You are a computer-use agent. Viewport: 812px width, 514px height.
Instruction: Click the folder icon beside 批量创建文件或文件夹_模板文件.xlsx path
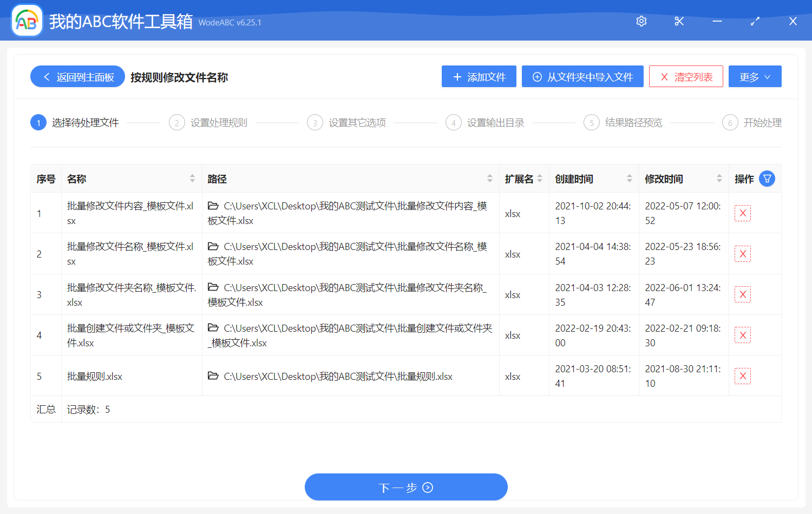point(213,327)
